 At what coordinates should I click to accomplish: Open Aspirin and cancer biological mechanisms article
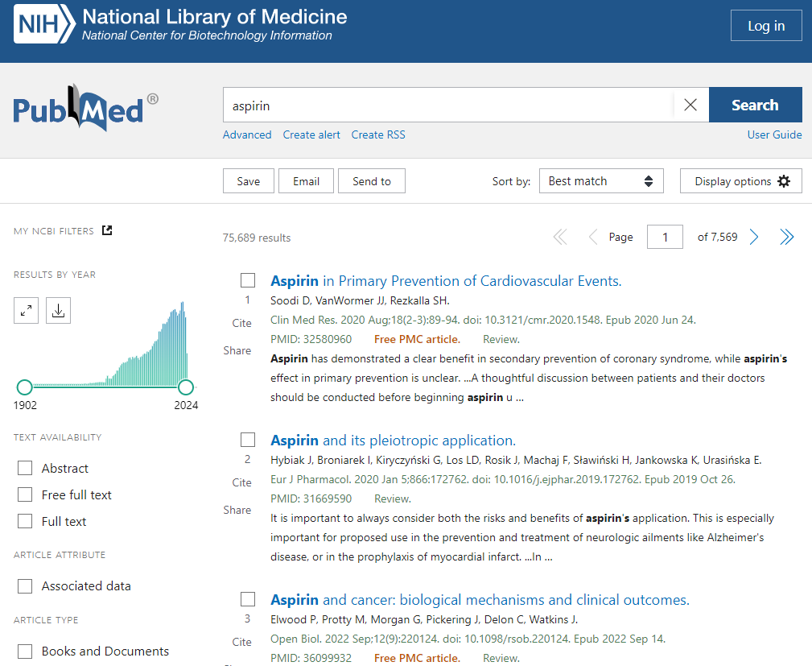[x=480, y=600]
